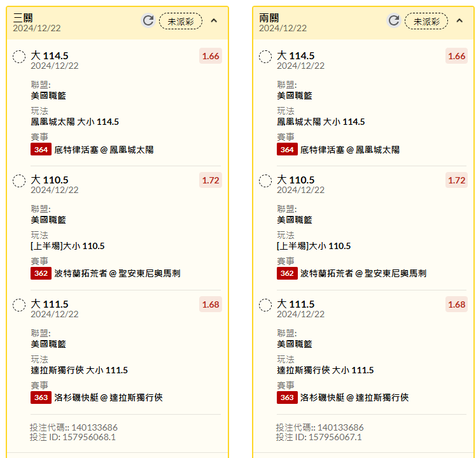
Task: Select dashed circle for 大 110.5 in 三關
Action: [x=19, y=181]
